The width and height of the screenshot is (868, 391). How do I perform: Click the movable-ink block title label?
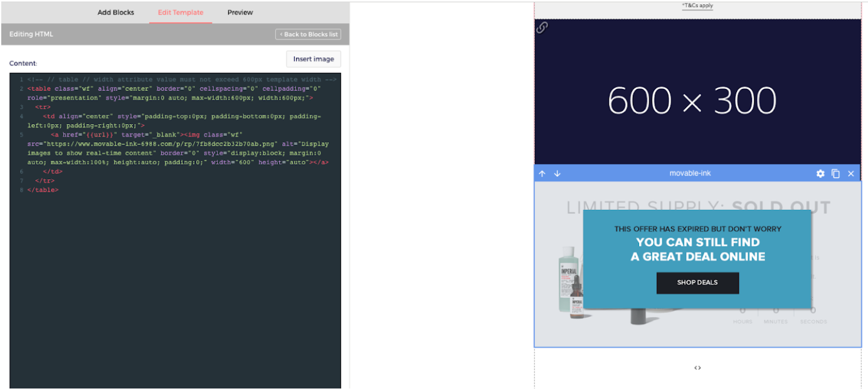[x=690, y=174]
